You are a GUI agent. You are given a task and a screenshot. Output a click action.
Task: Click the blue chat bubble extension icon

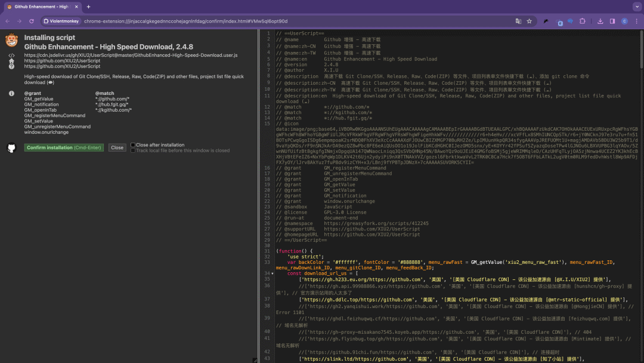pos(571,21)
